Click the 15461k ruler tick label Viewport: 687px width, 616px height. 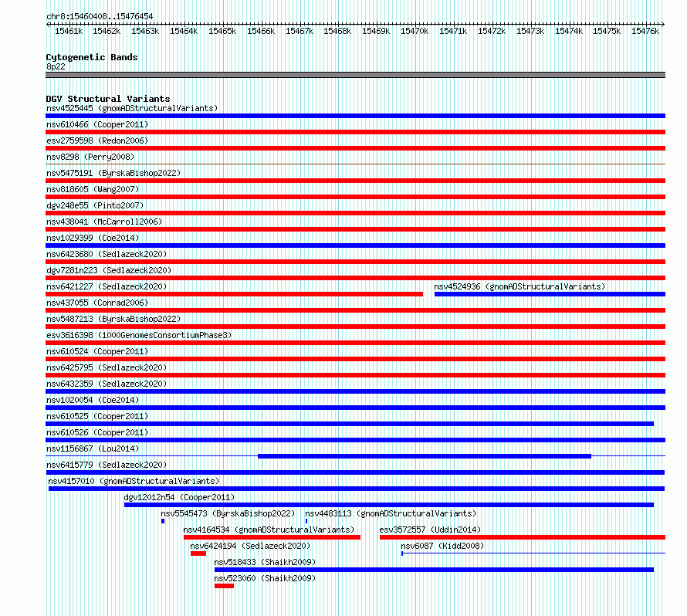click(x=69, y=31)
